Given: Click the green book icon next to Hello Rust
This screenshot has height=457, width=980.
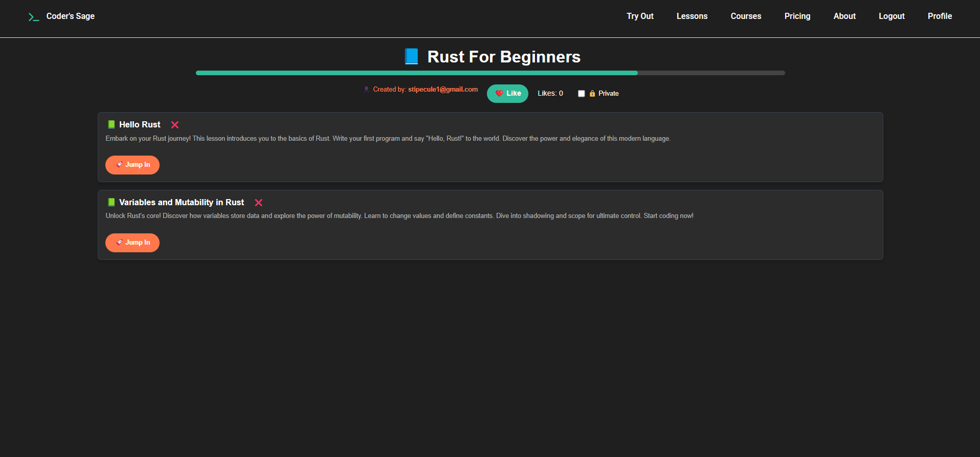Looking at the screenshot, I should (112, 124).
